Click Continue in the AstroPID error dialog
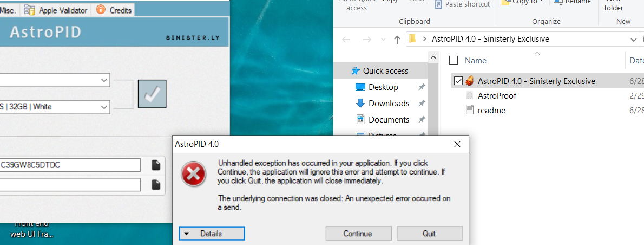Image resolution: width=644 pixels, height=245 pixels. pyautogui.click(x=358, y=234)
